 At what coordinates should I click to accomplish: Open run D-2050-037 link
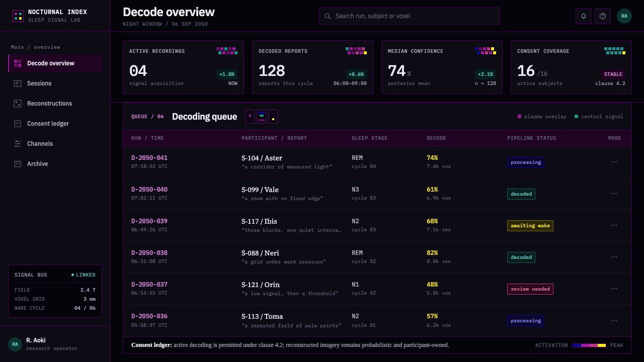pyautogui.click(x=149, y=285)
